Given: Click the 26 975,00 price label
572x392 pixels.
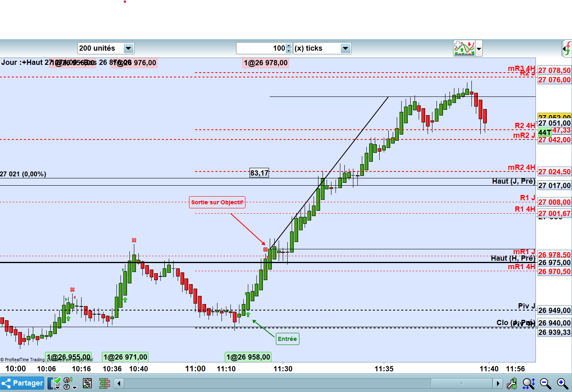Looking at the screenshot, I should tap(554, 263).
